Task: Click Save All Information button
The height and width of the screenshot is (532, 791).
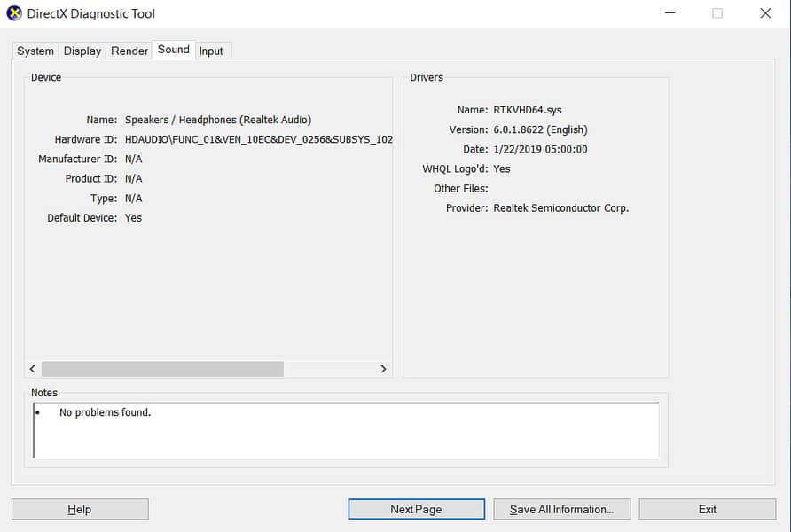Action: coord(560,509)
